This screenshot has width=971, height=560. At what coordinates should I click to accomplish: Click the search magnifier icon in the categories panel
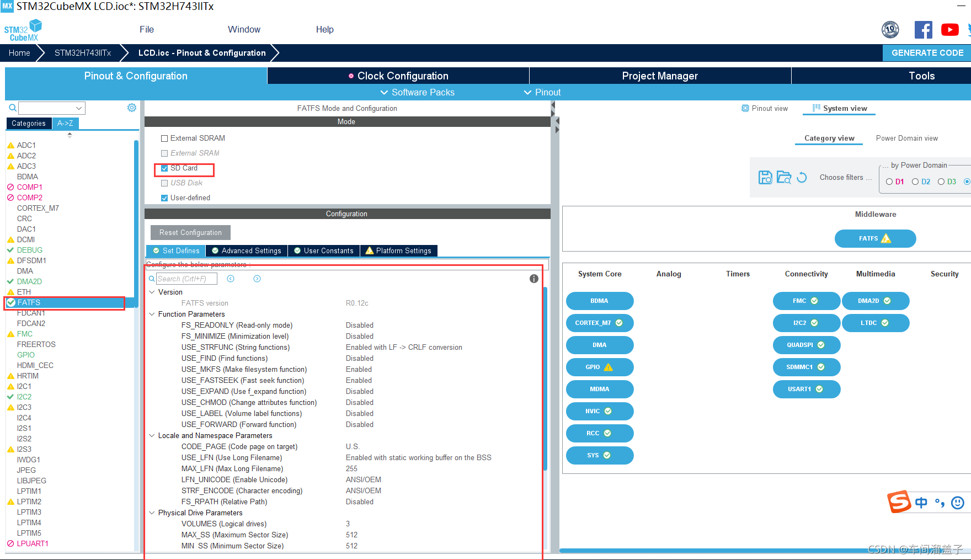pyautogui.click(x=13, y=108)
